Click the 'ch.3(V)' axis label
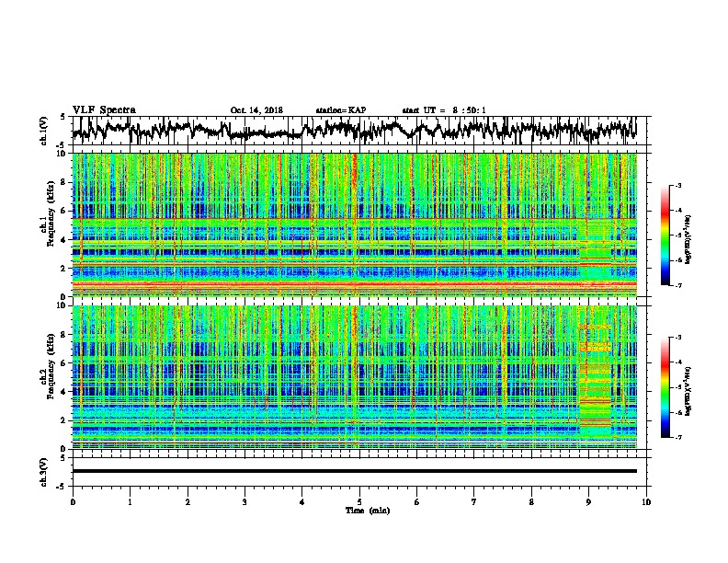 [43, 473]
